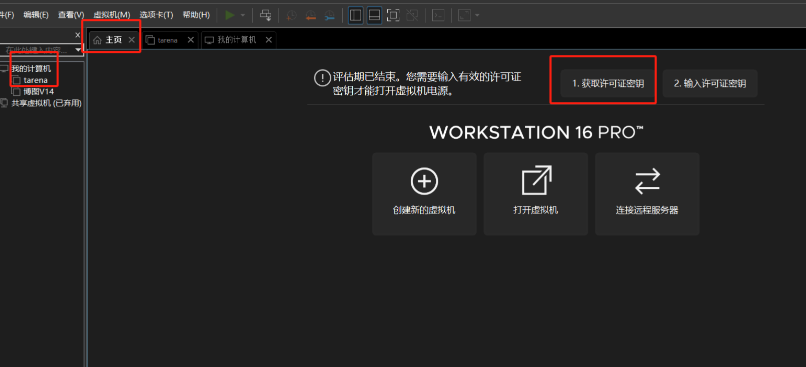Click the stretch guest display icon

click(x=464, y=15)
